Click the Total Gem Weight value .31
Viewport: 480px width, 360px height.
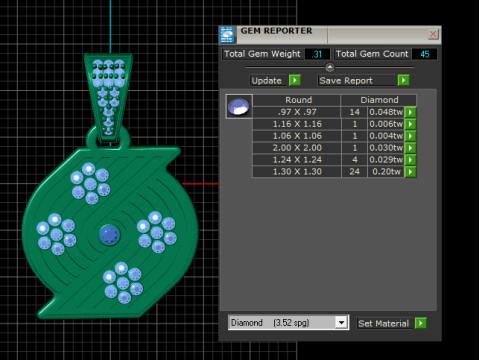pos(317,54)
